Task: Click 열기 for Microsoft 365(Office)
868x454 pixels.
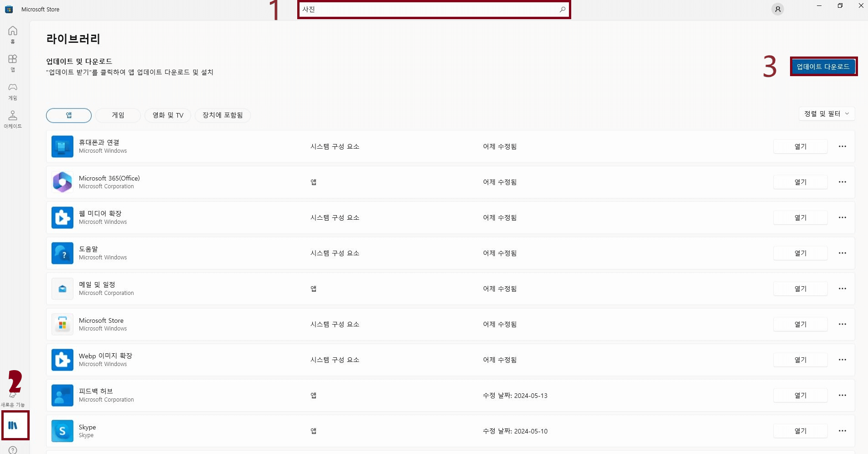Action: click(x=801, y=182)
